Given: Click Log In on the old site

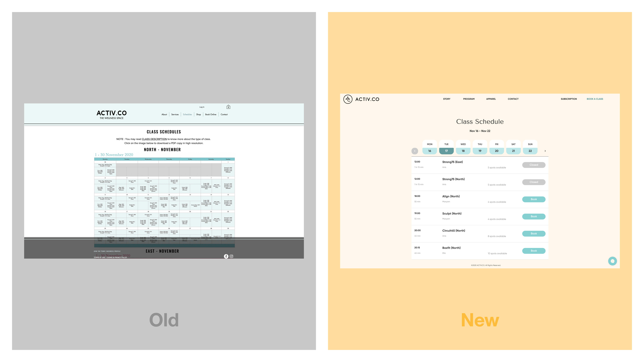Looking at the screenshot, I should point(202,107).
